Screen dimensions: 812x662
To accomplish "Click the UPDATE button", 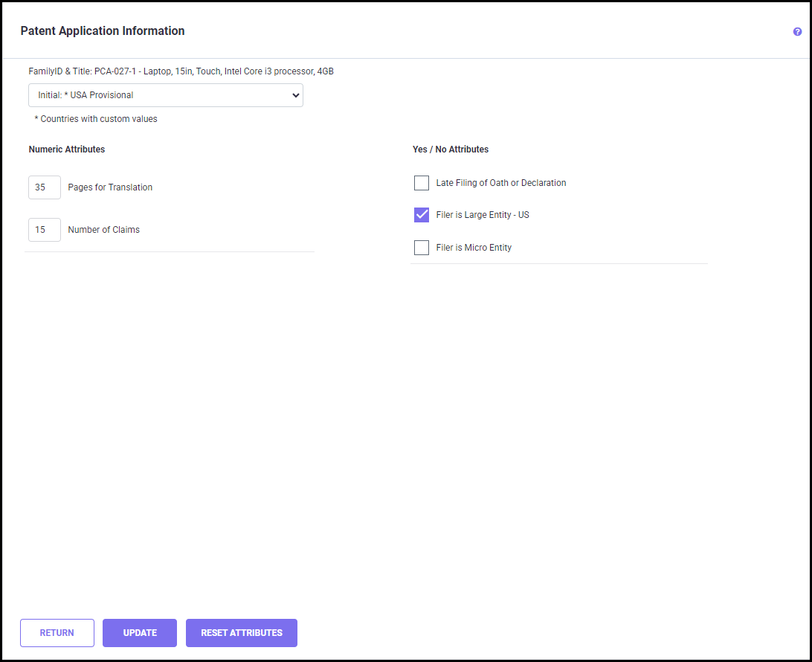I will (140, 633).
